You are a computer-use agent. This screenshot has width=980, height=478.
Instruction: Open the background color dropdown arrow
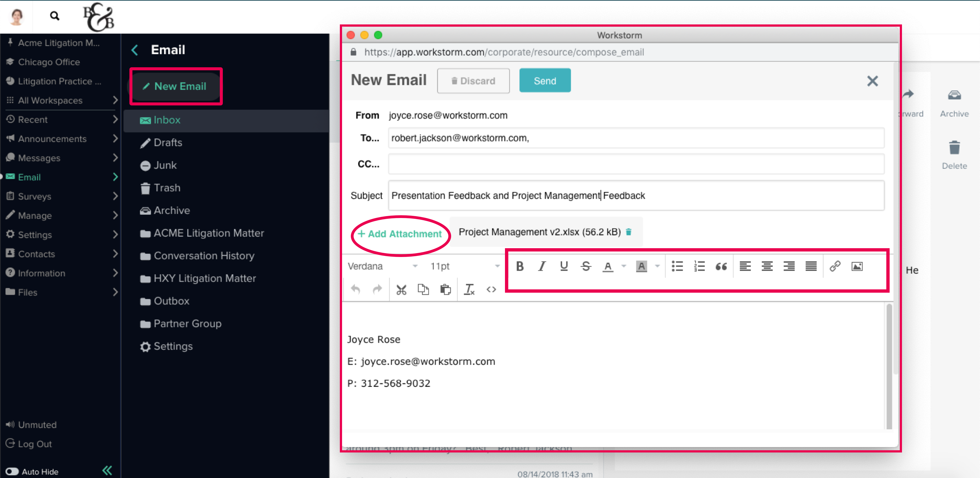pyautogui.click(x=657, y=266)
